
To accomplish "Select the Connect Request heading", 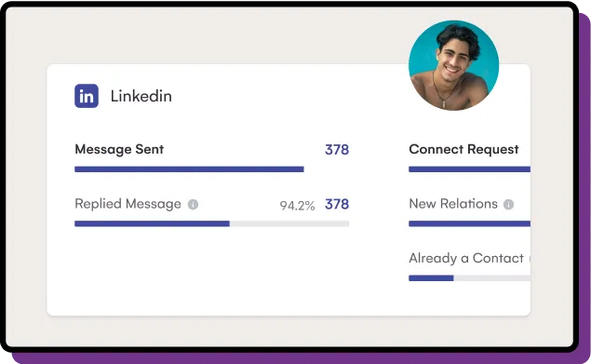I will click(x=464, y=149).
